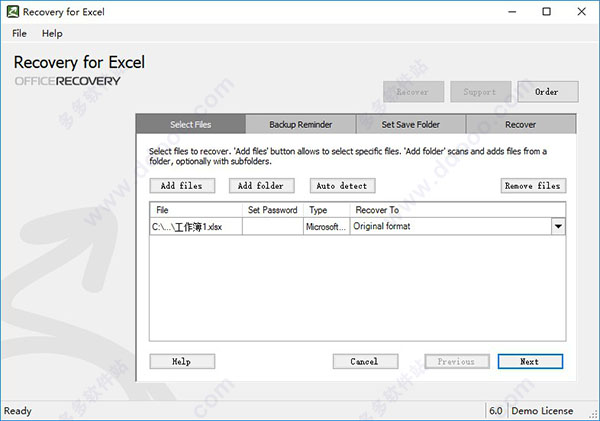Click the Help button at bottom
This screenshot has height=421, width=600.
click(x=182, y=362)
